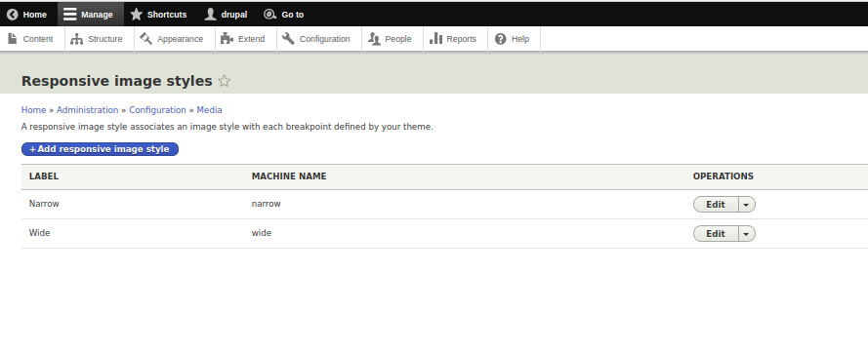
Task: Click the Responsive image styles page title
Action: tap(117, 81)
